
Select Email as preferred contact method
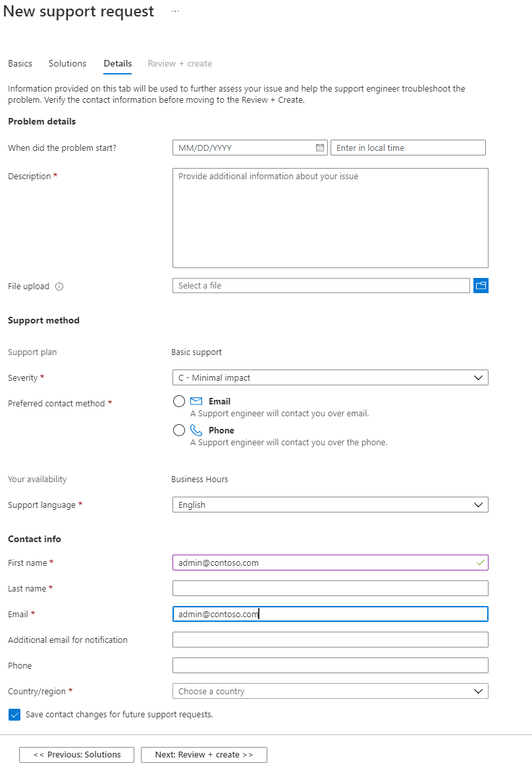tap(178, 400)
